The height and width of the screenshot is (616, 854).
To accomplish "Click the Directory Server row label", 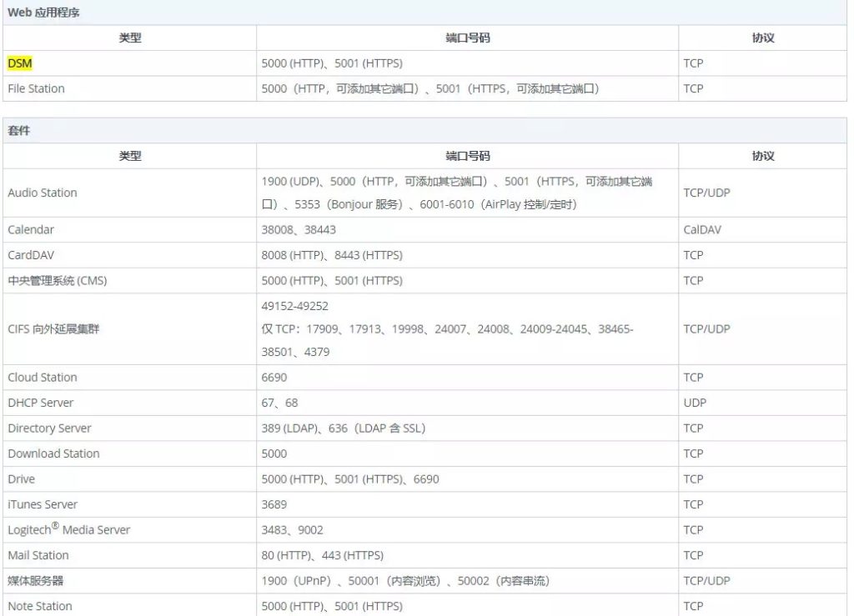I will (50, 428).
